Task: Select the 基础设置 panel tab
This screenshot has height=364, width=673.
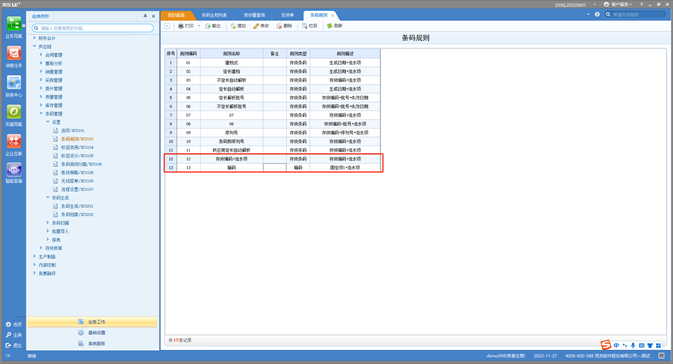Action: (x=92, y=333)
